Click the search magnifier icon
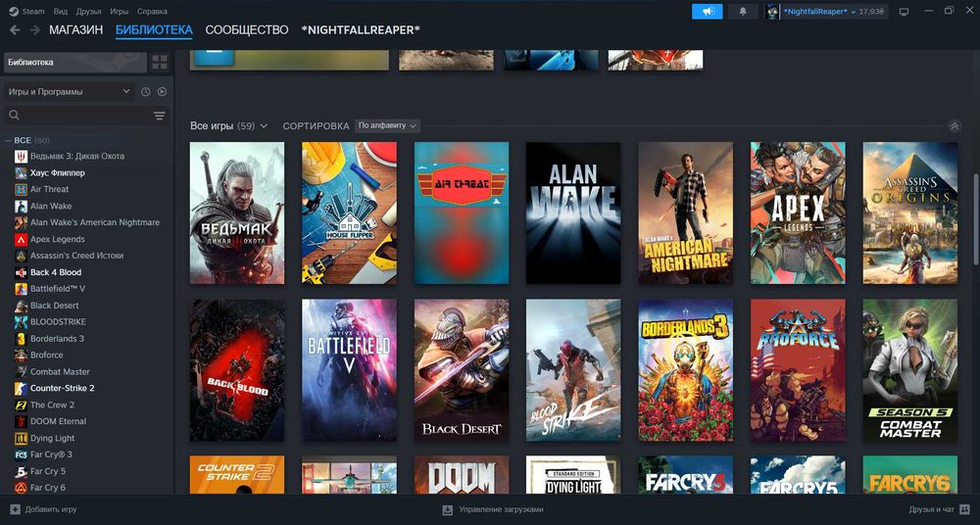This screenshot has width=980, height=525. (15, 116)
